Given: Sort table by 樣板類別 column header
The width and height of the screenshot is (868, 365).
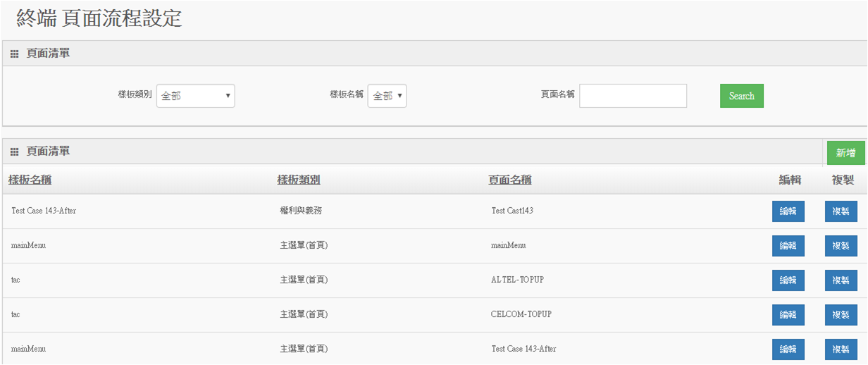Looking at the screenshot, I should [299, 180].
